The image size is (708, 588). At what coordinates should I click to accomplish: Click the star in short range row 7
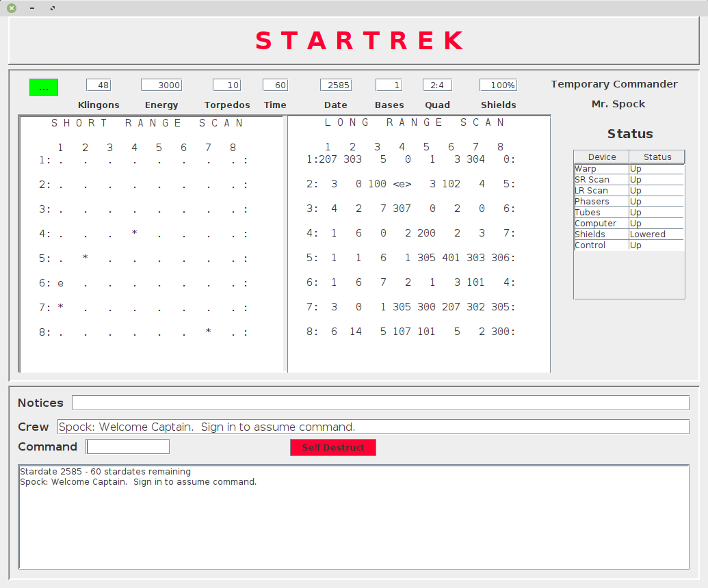point(60,307)
